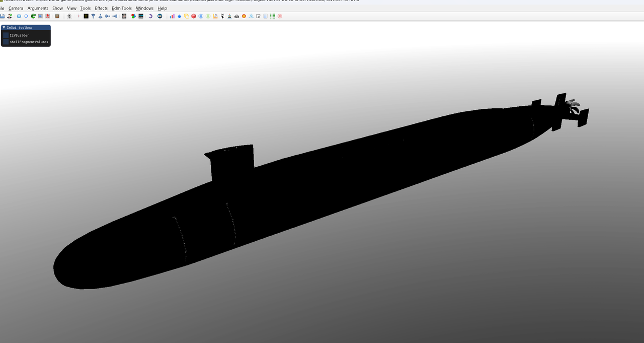Click the blue transparent capsule icon
Screen dimensions: 644x343
click(x=201, y=16)
